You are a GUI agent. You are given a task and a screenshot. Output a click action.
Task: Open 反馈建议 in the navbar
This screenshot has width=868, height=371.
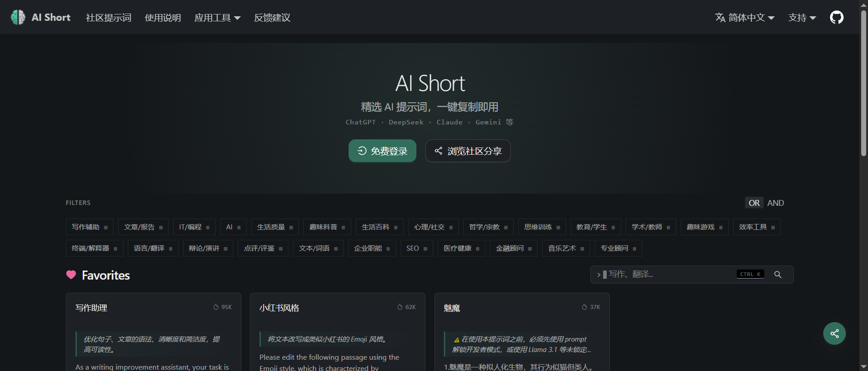coord(272,18)
